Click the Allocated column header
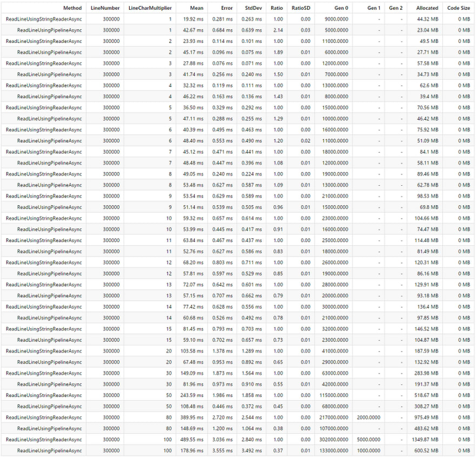This screenshot has width=476, height=457. pos(427,8)
